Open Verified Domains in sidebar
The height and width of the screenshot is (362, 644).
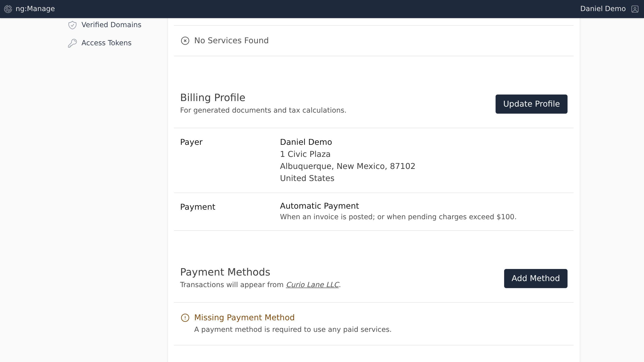point(111,25)
